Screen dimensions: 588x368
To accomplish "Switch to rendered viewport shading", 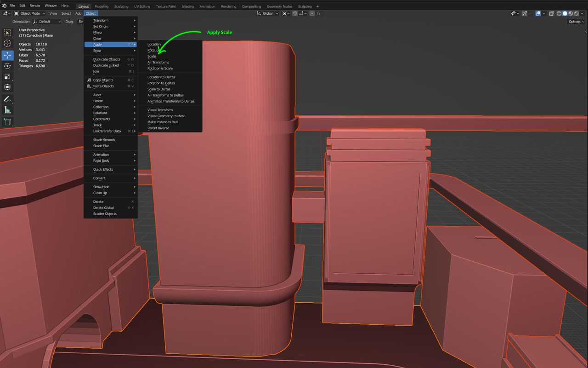I will point(577,14).
